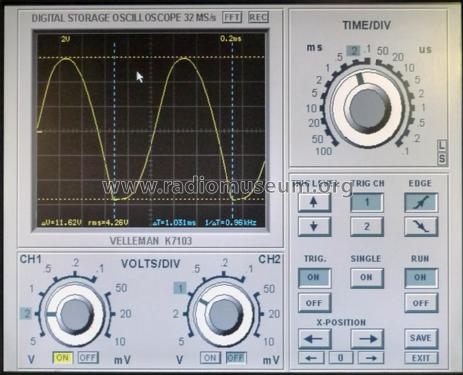463x375 pixels.
Task: Select highlighted .2 ms on the time dial
Action: point(354,51)
